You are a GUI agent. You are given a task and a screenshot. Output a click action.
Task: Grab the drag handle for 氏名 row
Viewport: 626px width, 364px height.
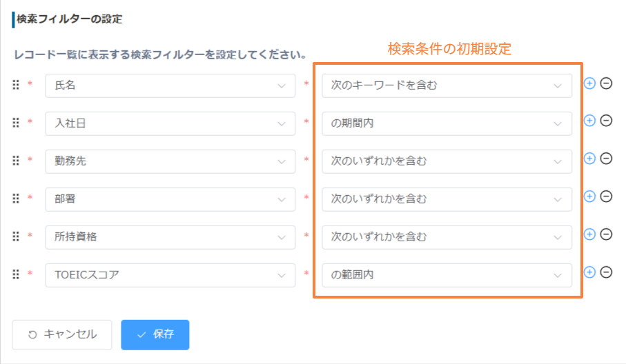tap(16, 85)
